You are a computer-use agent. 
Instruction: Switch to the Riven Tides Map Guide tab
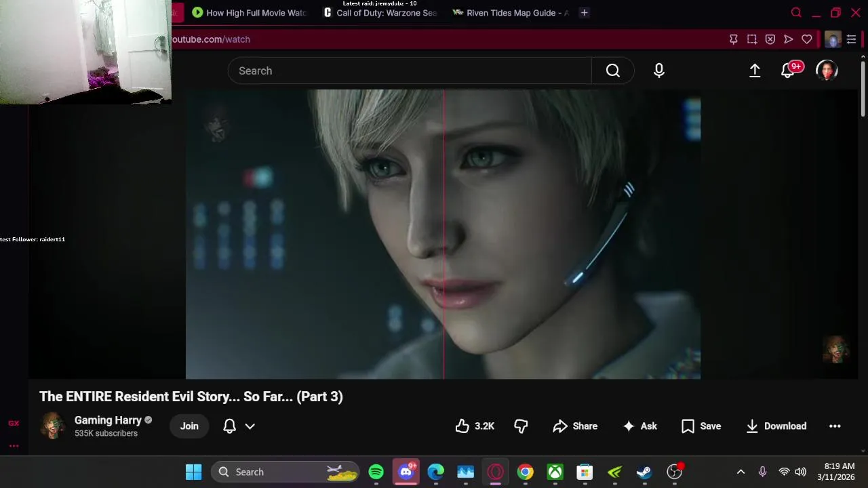point(511,12)
